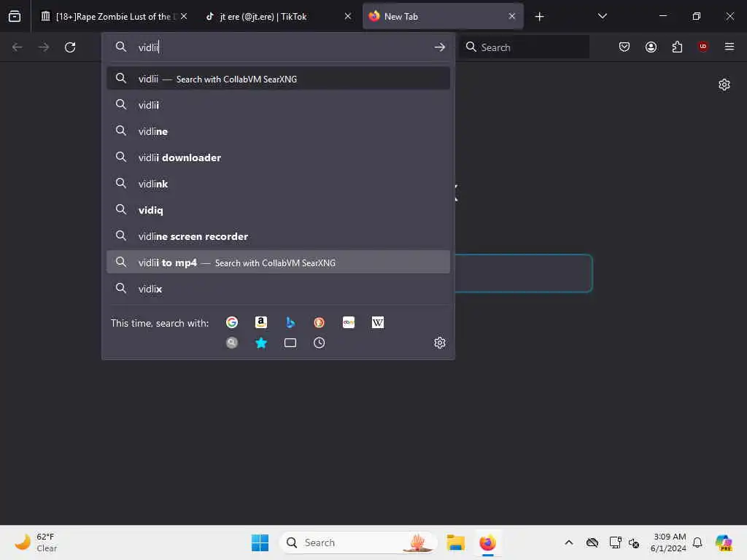Viewport: 747px width, 560px height.
Task: Search this time with SearXNG magnifier icon
Action: 231,343
